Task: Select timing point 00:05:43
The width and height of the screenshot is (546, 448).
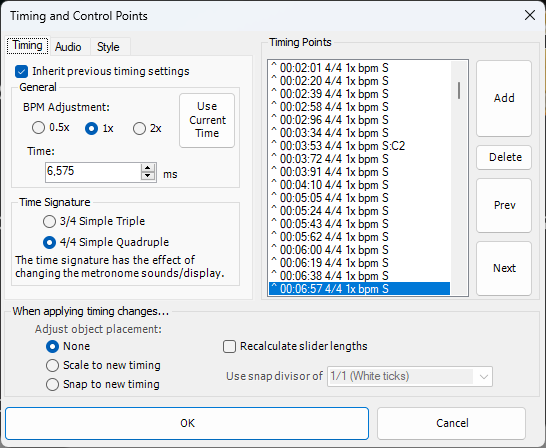Action: [x=359, y=224]
